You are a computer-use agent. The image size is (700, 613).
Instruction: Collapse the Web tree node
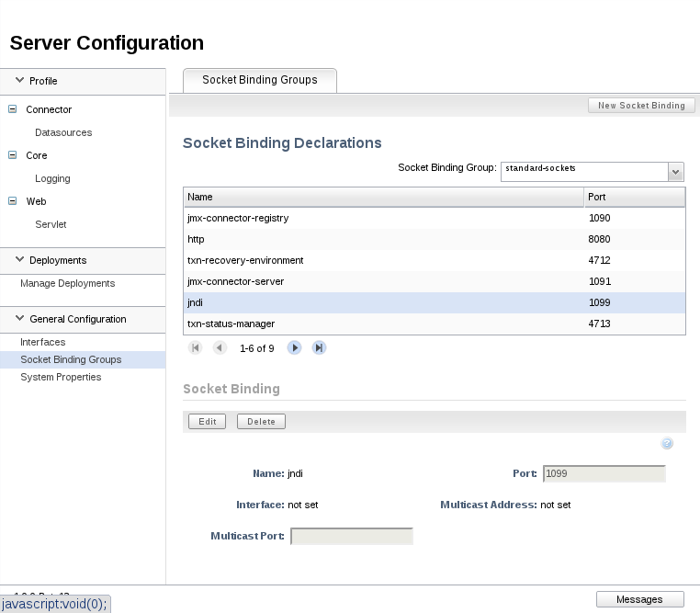(x=13, y=201)
